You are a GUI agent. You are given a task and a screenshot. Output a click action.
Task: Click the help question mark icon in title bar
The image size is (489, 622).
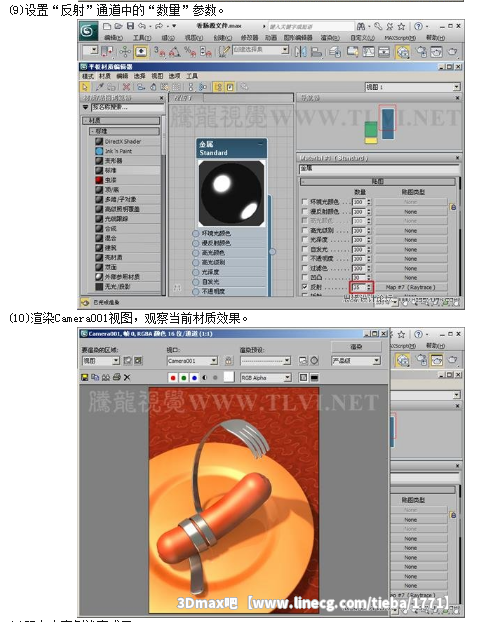418,26
